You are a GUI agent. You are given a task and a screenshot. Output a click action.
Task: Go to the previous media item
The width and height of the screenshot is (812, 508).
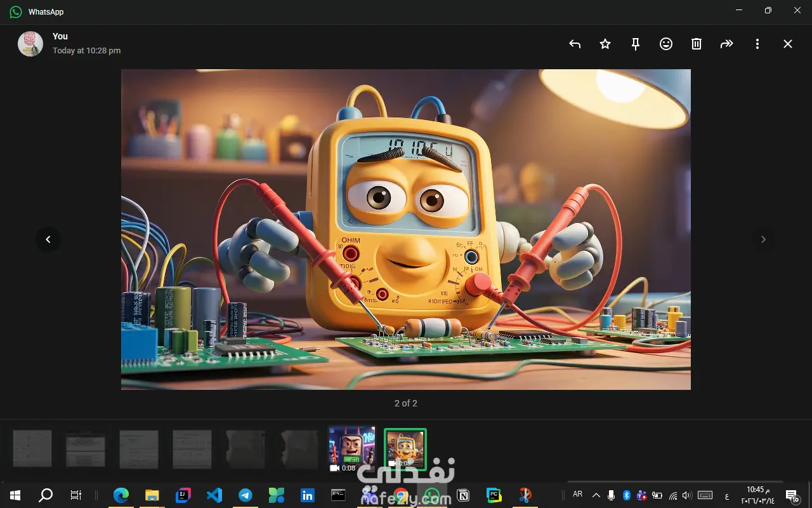(48, 239)
